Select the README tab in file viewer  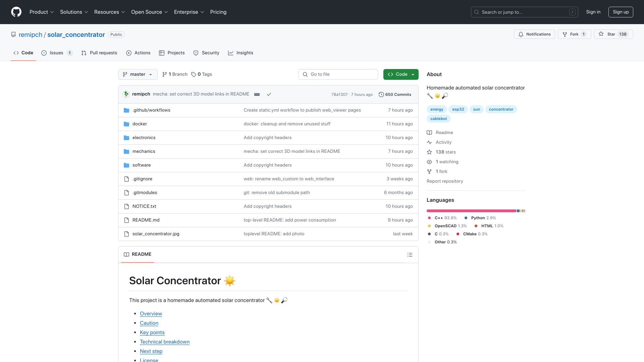(x=138, y=254)
